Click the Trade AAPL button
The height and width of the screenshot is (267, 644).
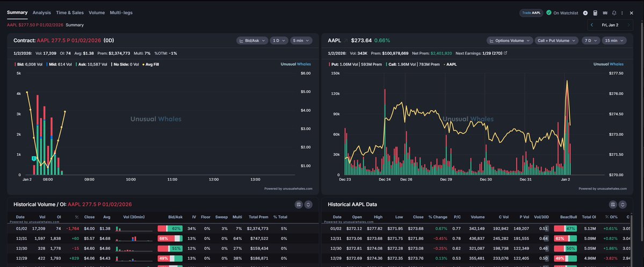click(x=531, y=13)
